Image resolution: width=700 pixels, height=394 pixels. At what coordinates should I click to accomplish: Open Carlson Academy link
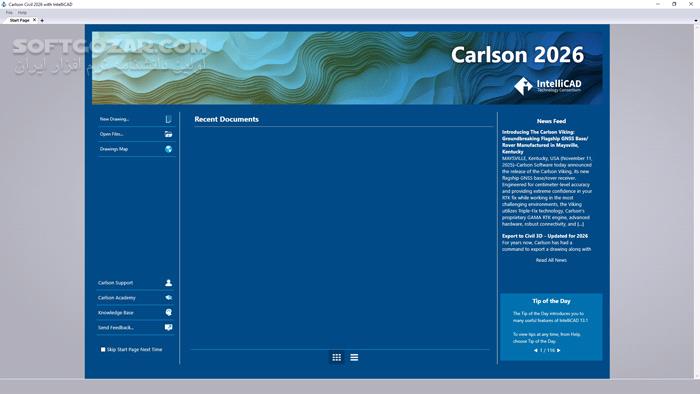117,298
